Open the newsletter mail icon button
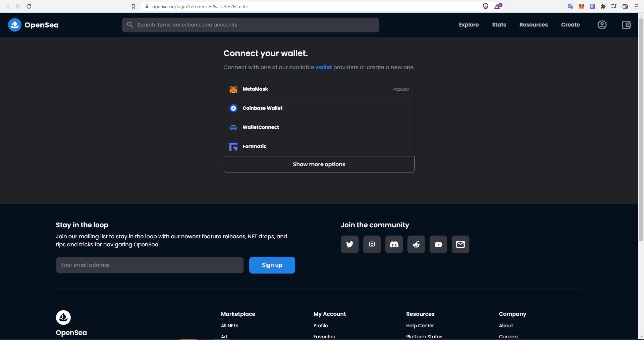 tap(461, 244)
